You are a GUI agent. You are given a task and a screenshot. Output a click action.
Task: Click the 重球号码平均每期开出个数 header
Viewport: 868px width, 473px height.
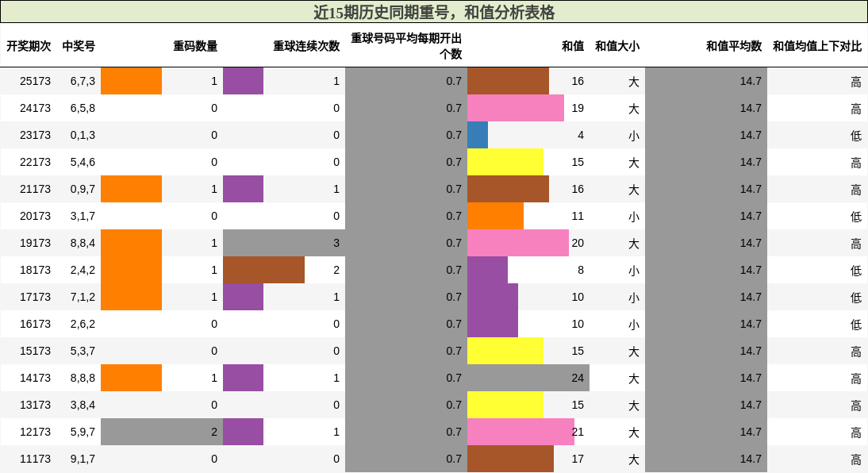pyautogui.click(x=406, y=46)
